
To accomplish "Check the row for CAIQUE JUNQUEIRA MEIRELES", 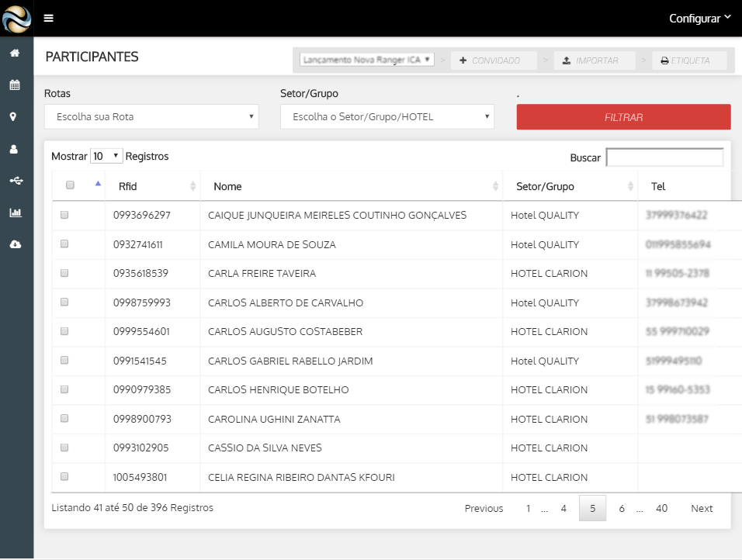I will point(64,215).
